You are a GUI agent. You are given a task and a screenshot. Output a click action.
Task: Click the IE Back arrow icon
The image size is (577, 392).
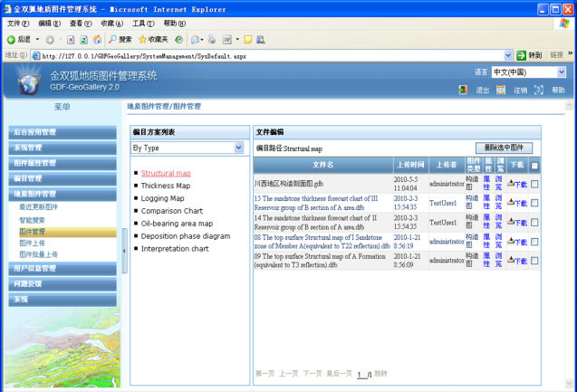[12, 40]
